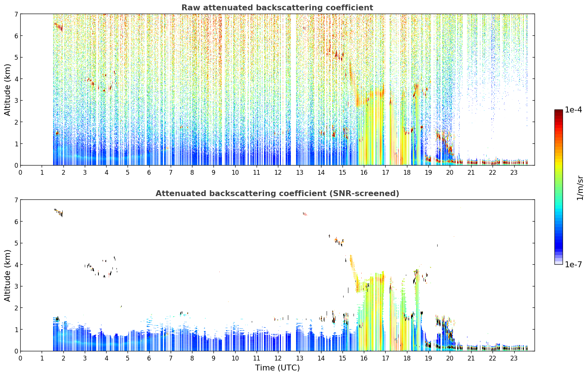The image size is (588, 376).
Task: Click the cloud feature near 6.5 km at 2 UTC in the bottom plot
Action: point(59,213)
